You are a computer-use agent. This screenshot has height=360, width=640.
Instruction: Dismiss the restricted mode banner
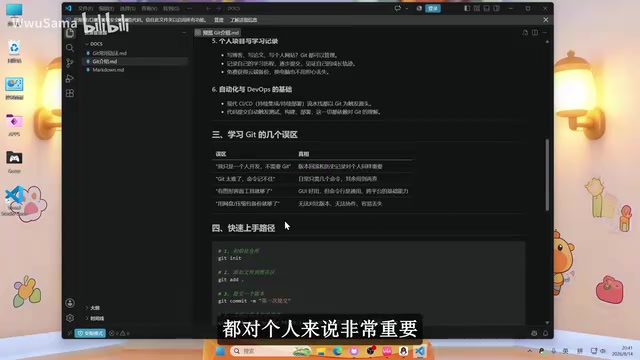[546, 20]
